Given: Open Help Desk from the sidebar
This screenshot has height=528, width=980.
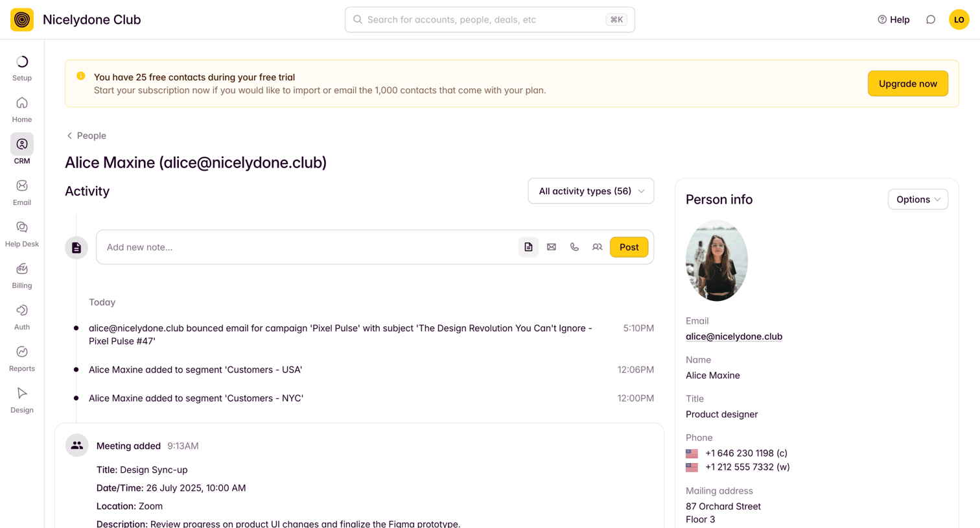Looking at the screenshot, I should (22, 234).
